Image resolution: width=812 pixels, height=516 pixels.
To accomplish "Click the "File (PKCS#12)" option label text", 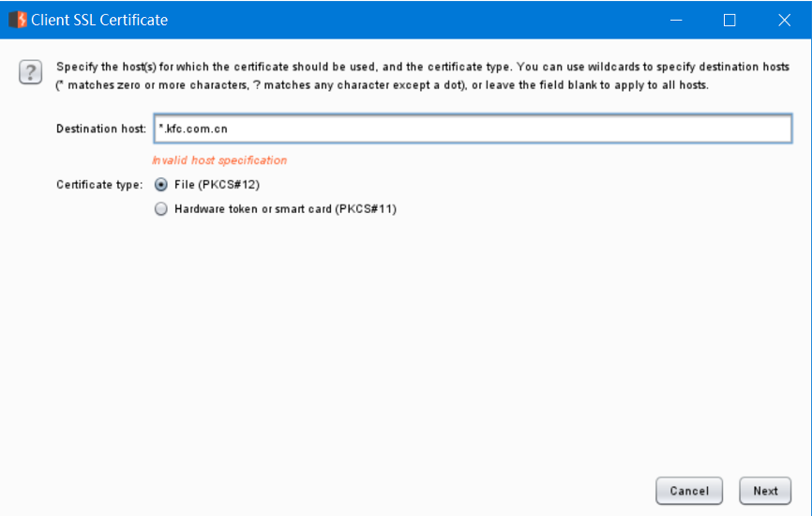I will 217,185.
